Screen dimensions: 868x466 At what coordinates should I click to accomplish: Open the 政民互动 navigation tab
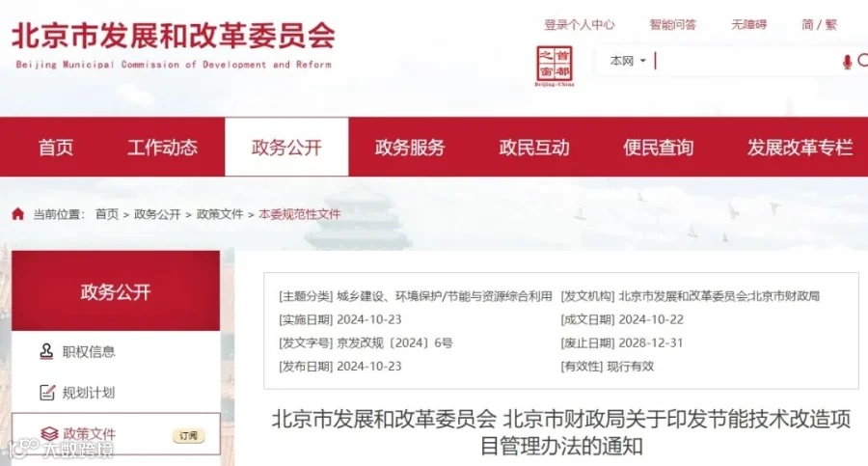point(534,148)
